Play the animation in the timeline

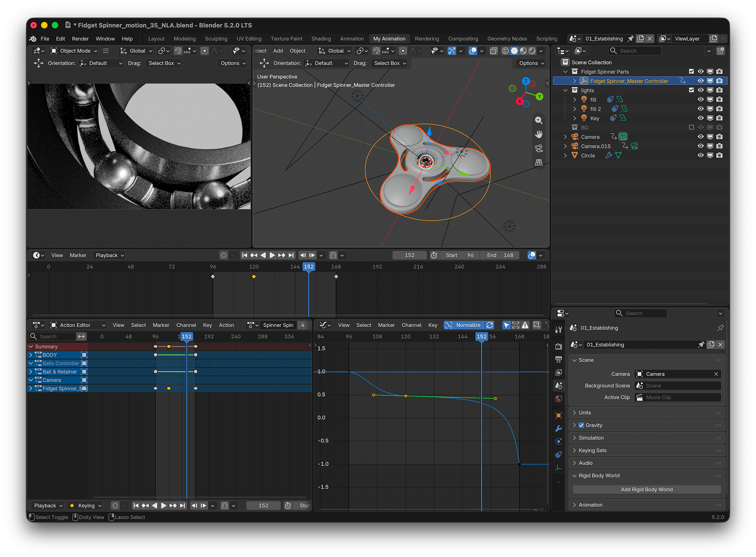tap(272, 255)
